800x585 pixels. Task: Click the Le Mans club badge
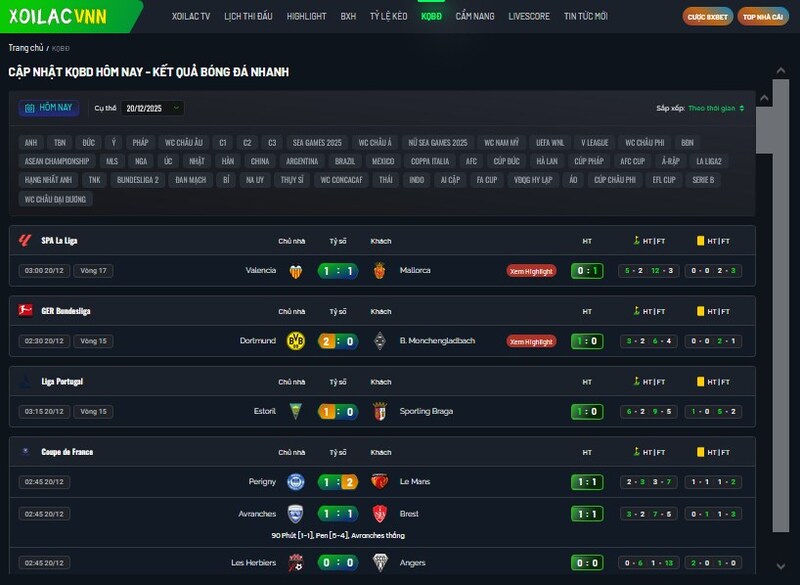click(x=380, y=482)
